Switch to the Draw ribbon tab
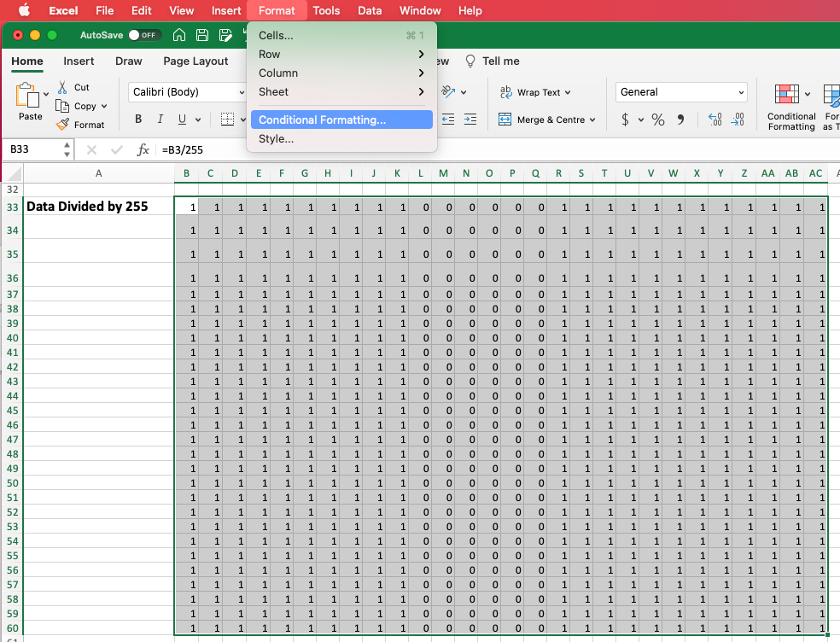This screenshot has width=840, height=642. (129, 61)
